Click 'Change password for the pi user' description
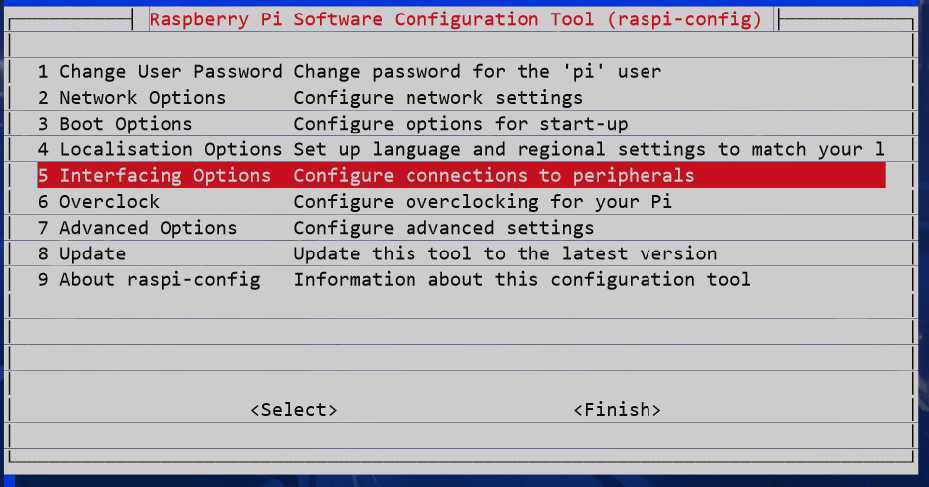929x487 pixels. point(477,72)
